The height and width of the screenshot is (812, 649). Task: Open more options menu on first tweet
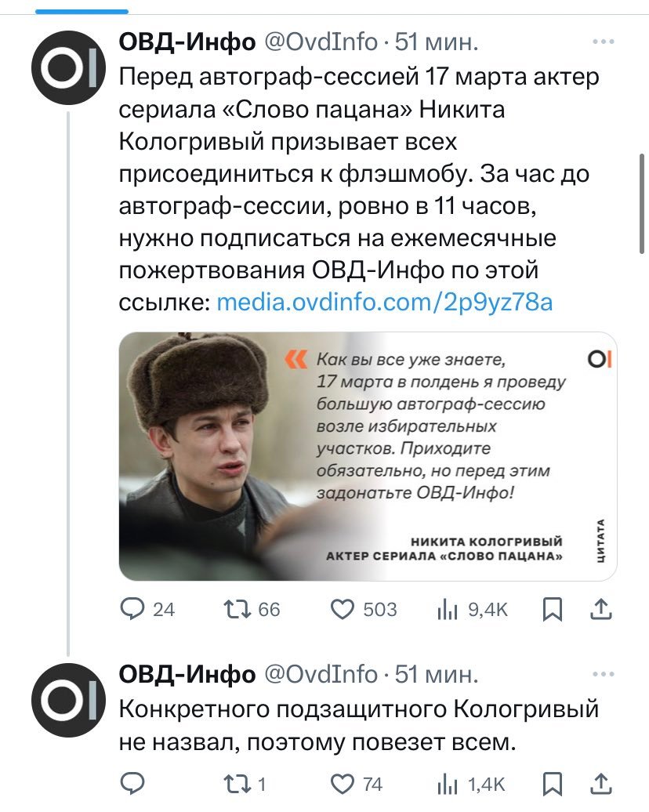(602, 42)
